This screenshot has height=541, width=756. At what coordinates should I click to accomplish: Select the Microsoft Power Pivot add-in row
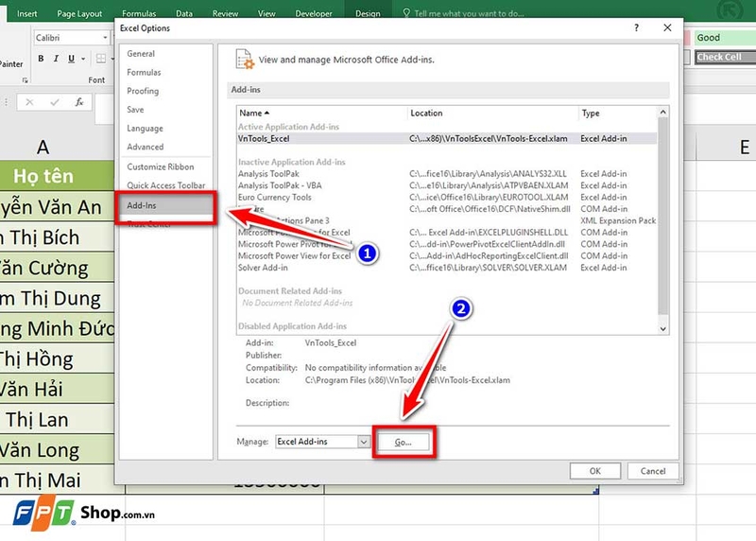point(447,244)
